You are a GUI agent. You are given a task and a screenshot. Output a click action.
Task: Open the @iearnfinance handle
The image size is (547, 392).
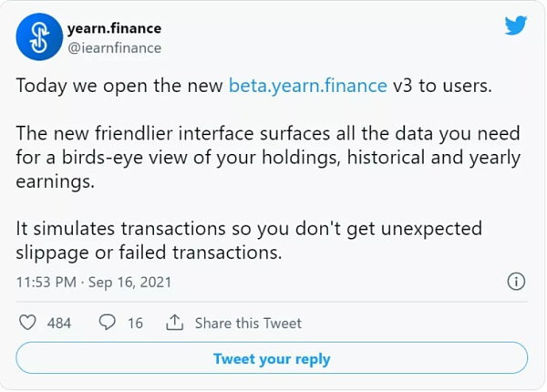tap(115, 48)
